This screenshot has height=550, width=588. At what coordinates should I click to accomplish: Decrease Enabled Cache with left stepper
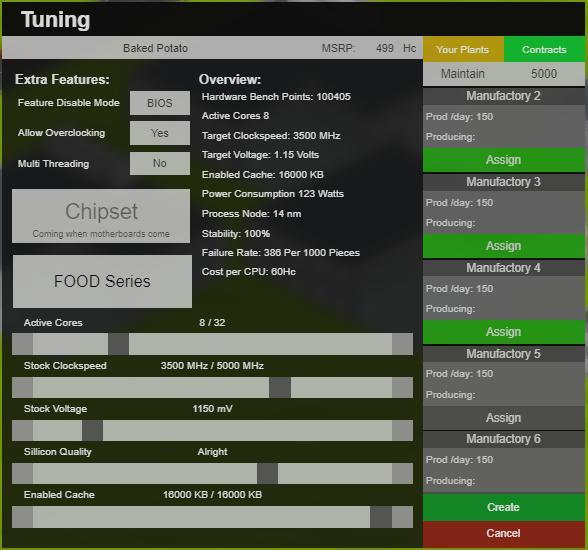click(x=22, y=517)
